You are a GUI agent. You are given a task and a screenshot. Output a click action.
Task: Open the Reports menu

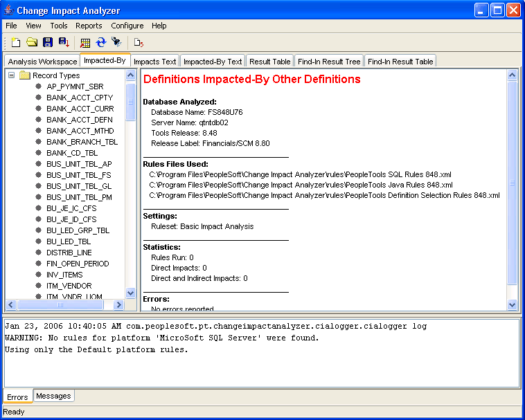(x=89, y=26)
